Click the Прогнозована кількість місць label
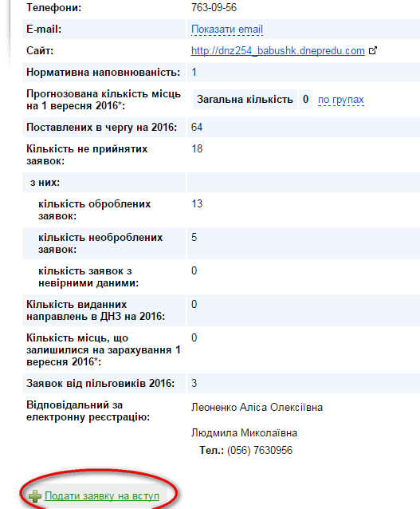This screenshot has height=509, width=420. [x=104, y=100]
